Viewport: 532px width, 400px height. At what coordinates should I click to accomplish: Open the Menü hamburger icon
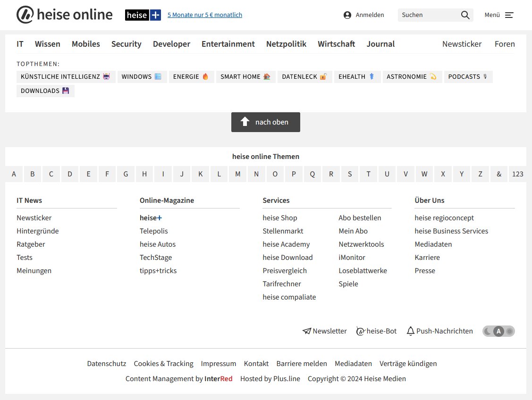coord(509,15)
